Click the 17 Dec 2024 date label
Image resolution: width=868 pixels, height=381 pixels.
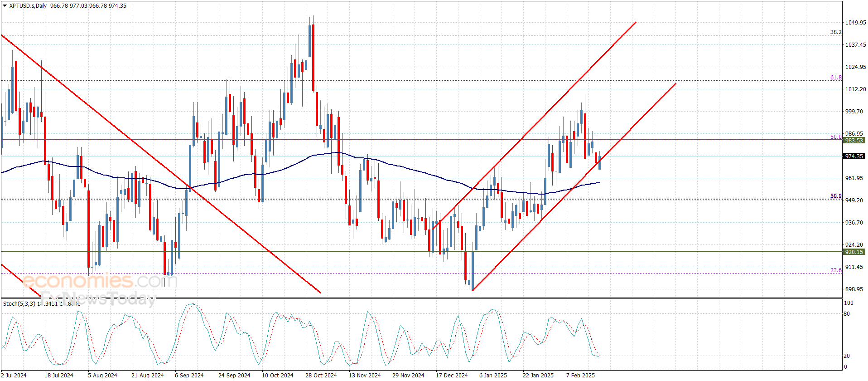click(x=452, y=375)
